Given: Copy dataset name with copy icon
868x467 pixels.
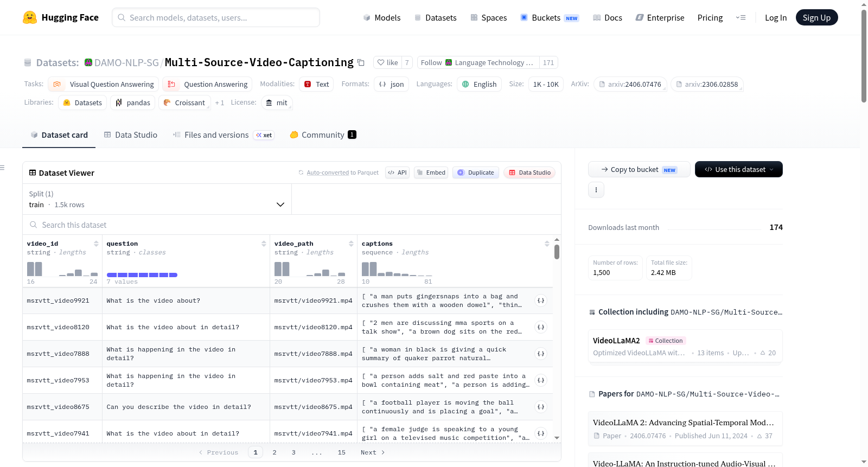Looking at the screenshot, I should pyautogui.click(x=361, y=63).
